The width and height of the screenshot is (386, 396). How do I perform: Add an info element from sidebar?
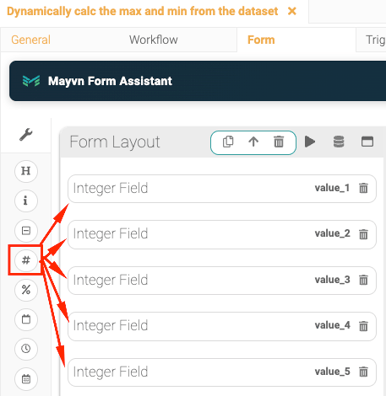[x=26, y=201]
